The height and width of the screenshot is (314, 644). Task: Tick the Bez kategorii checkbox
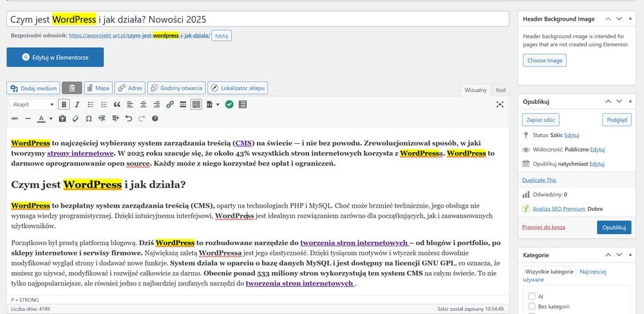tap(531, 306)
